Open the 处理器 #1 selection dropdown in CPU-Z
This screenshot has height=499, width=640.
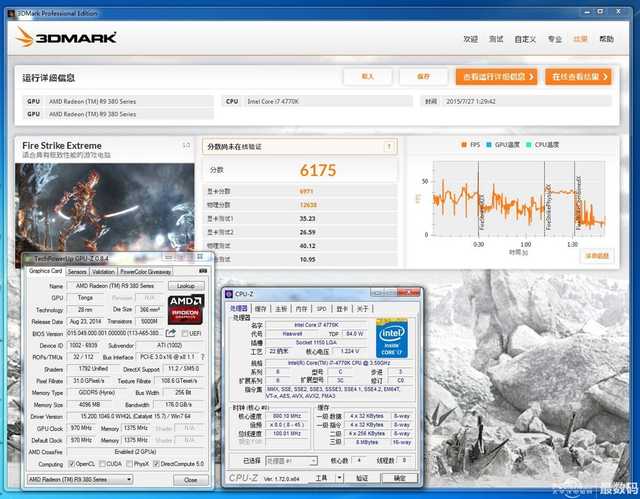tap(291, 461)
